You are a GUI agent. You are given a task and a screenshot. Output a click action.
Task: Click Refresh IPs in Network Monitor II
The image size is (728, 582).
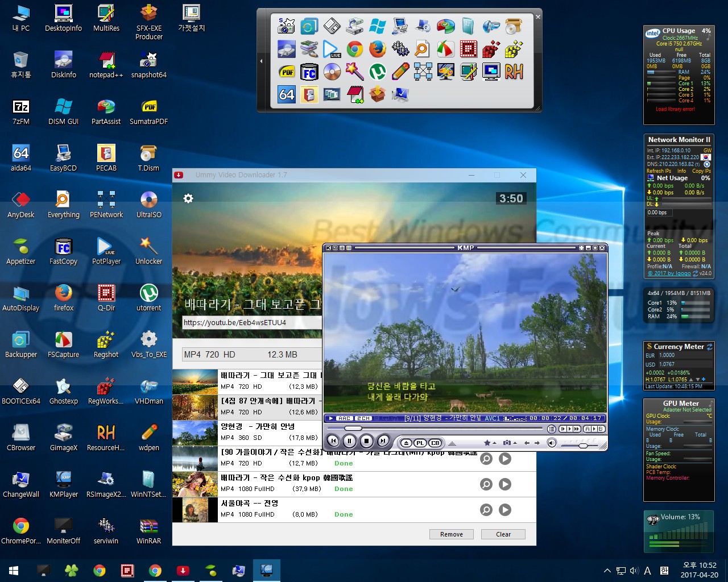(x=659, y=171)
